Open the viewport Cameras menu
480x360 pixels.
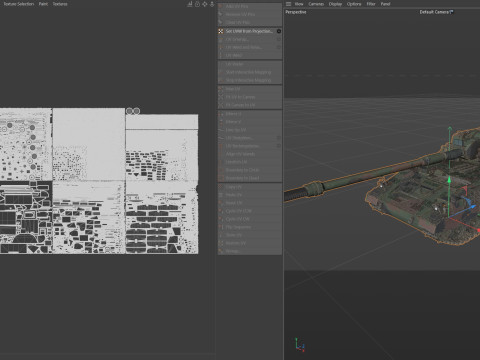point(316,4)
